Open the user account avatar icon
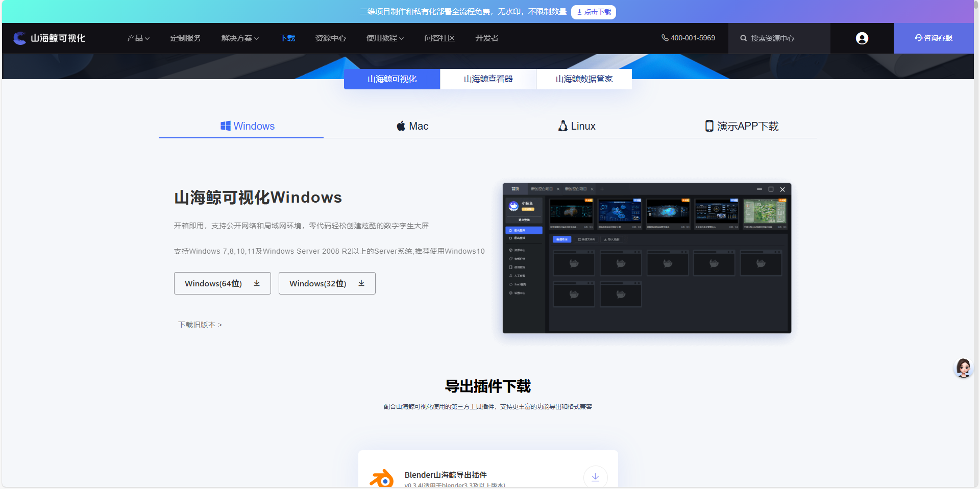980x489 pixels. click(862, 38)
